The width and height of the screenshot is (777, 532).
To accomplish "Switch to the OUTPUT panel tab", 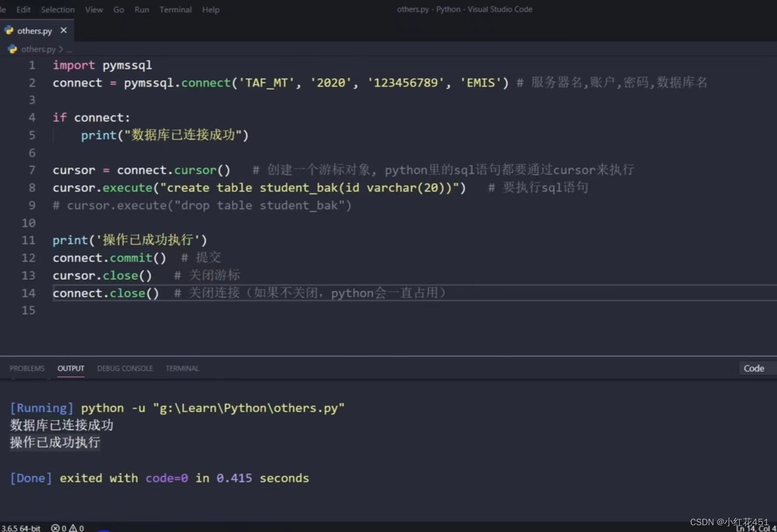I will pos(71,368).
